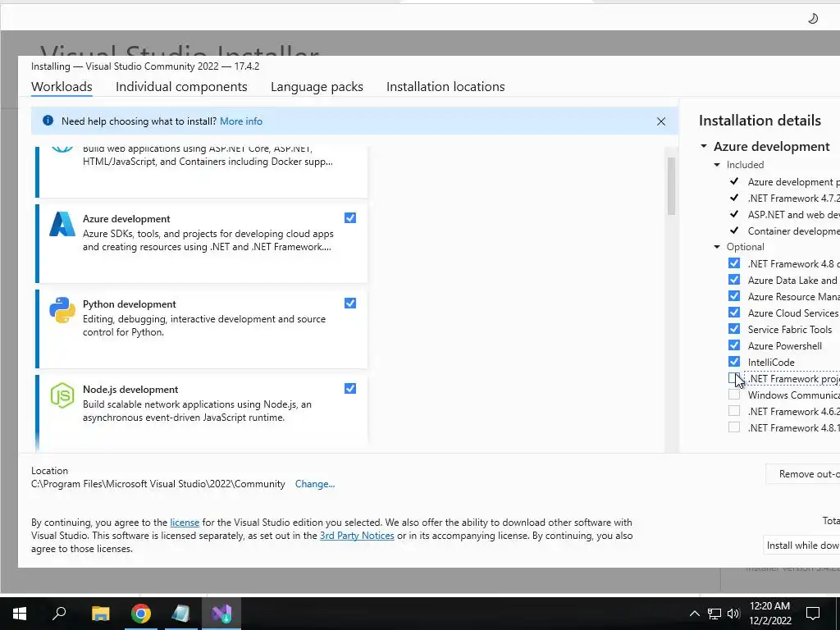Open the notepad-style app in taskbar
The image size is (840, 630).
(180, 614)
